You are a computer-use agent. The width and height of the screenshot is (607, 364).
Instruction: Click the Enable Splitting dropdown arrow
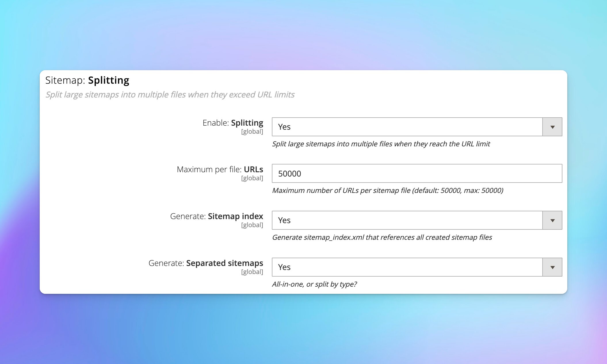(552, 127)
